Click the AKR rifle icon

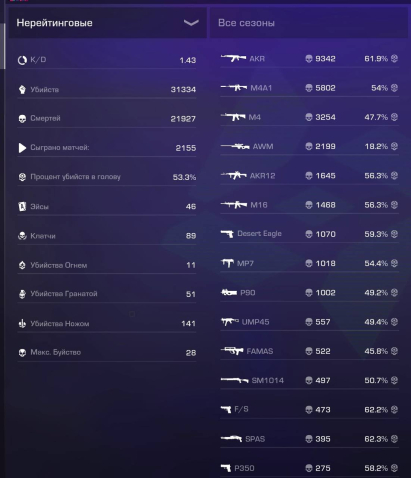[x=233, y=58]
